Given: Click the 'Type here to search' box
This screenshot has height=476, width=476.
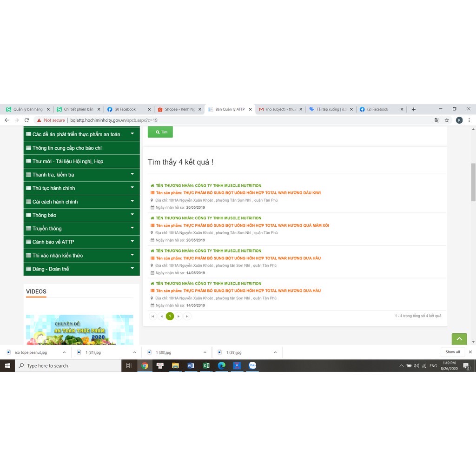Looking at the screenshot, I should coord(68,365).
